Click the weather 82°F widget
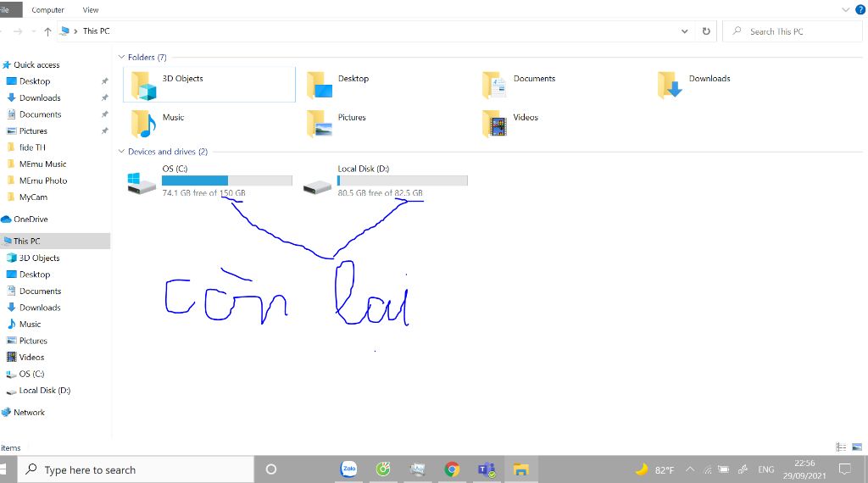The width and height of the screenshot is (868, 483). [x=655, y=469]
